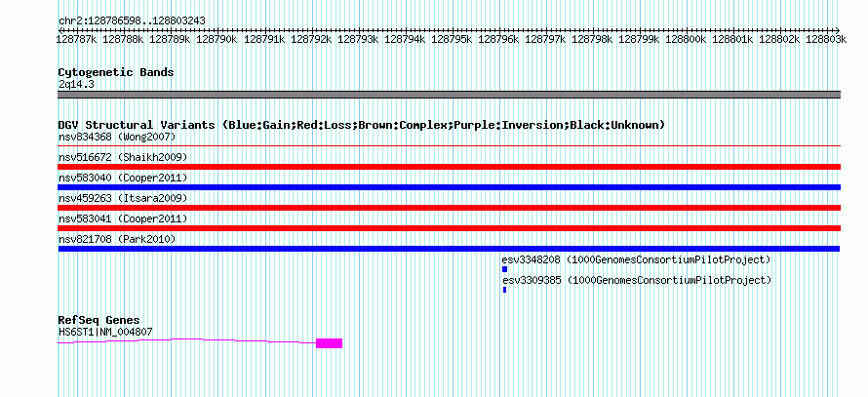The width and height of the screenshot is (868, 397).
Task: Click the esv3348208 variant label
Action: click(x=637, y=259)
